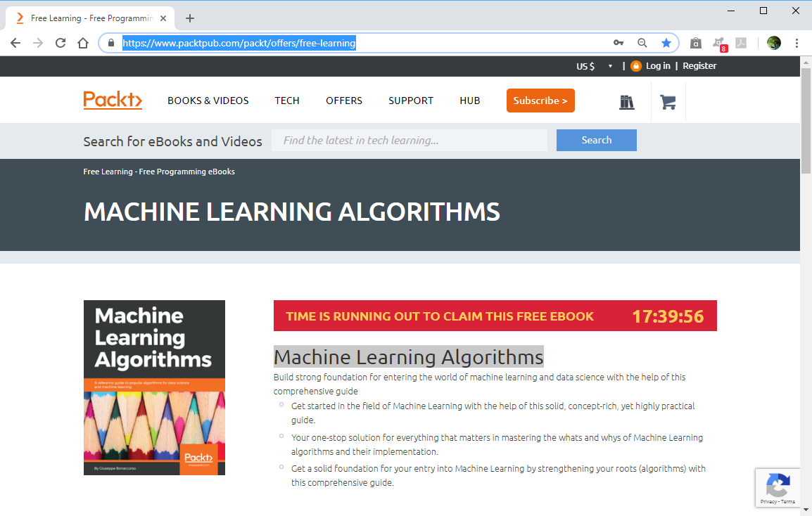The height and width of the screenshot is (516, 812).
Task: Click the scrollbar down arrow
Action: (806, 510)
